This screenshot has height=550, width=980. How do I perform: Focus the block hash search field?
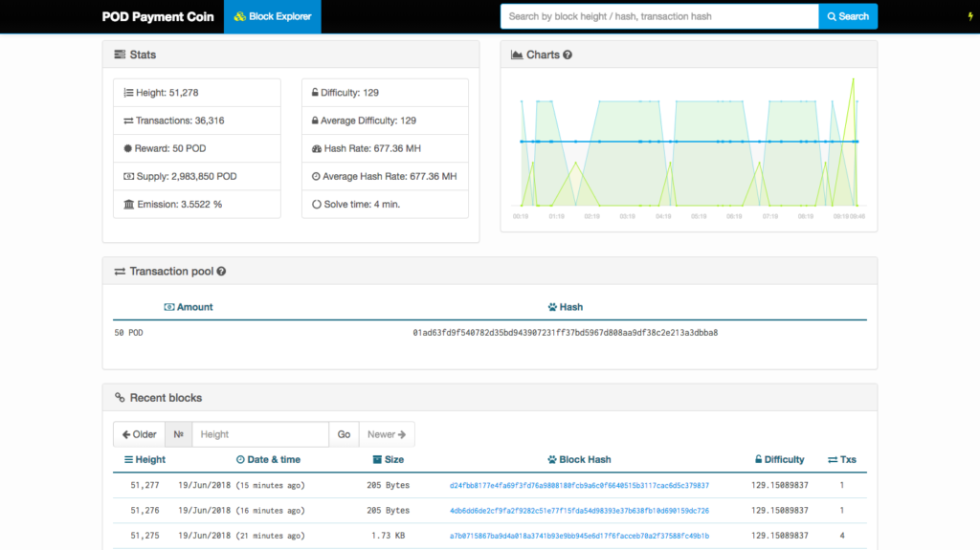click(x=659, y=16)
